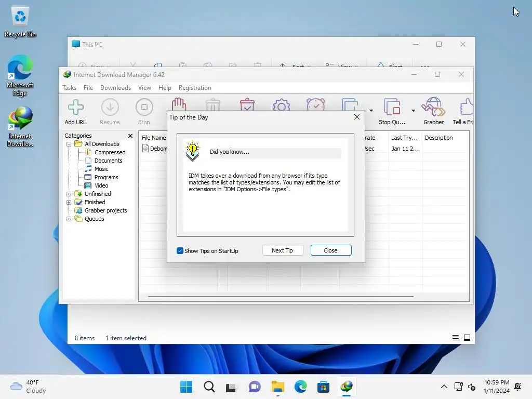This screenshot has height=399, width=532.
Task: Click the Next Tip button
Action: [x=282, y=250]
